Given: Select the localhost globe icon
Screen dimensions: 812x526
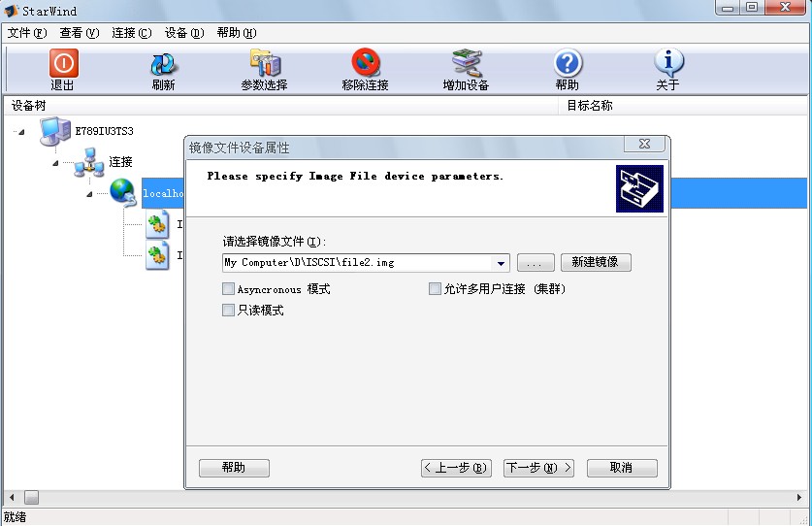Looking at the screenshot, I should coord(123,193).
